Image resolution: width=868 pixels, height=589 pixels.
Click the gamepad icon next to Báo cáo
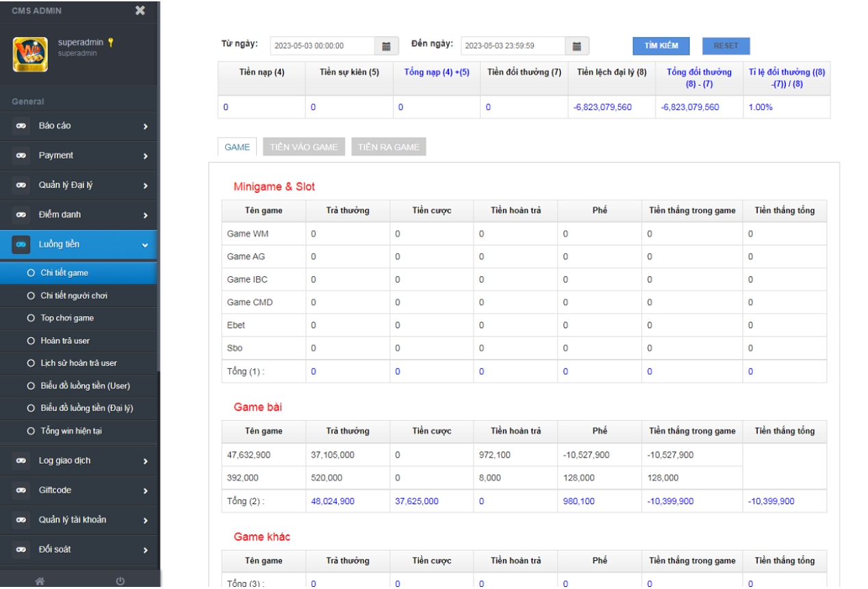(21, 126)
